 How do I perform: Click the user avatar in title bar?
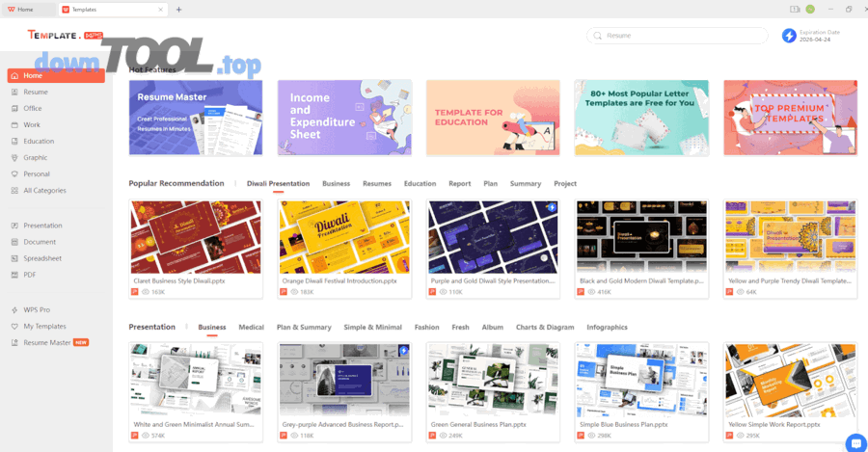pyautogui.click(x=810, y=10)
